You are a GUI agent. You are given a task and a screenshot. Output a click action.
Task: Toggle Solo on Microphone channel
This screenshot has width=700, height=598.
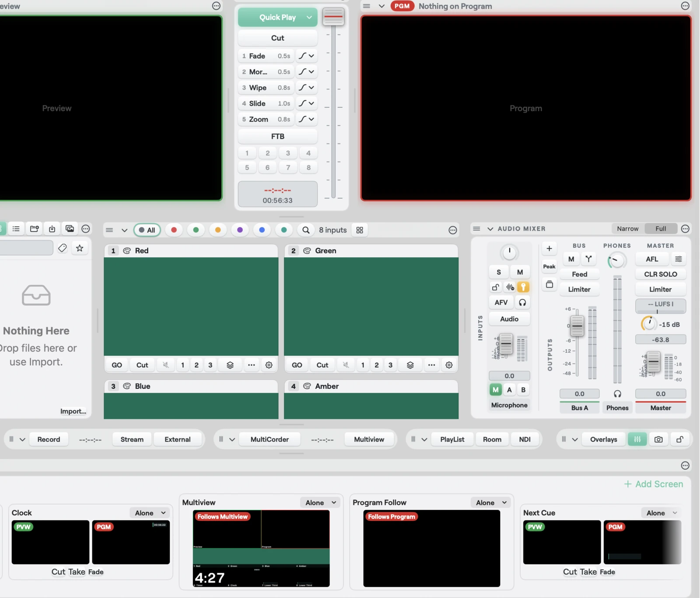[x=499, y=272]
